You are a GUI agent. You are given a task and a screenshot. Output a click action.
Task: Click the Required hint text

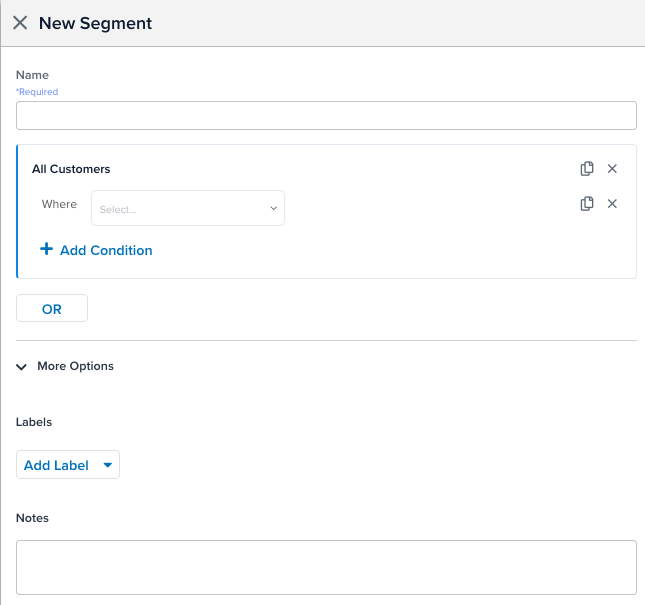coord(37,92)
